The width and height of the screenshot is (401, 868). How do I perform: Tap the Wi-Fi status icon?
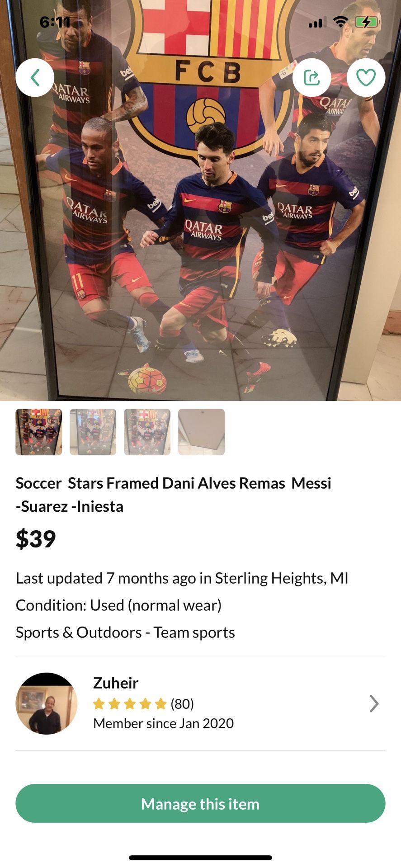point(340,22)
